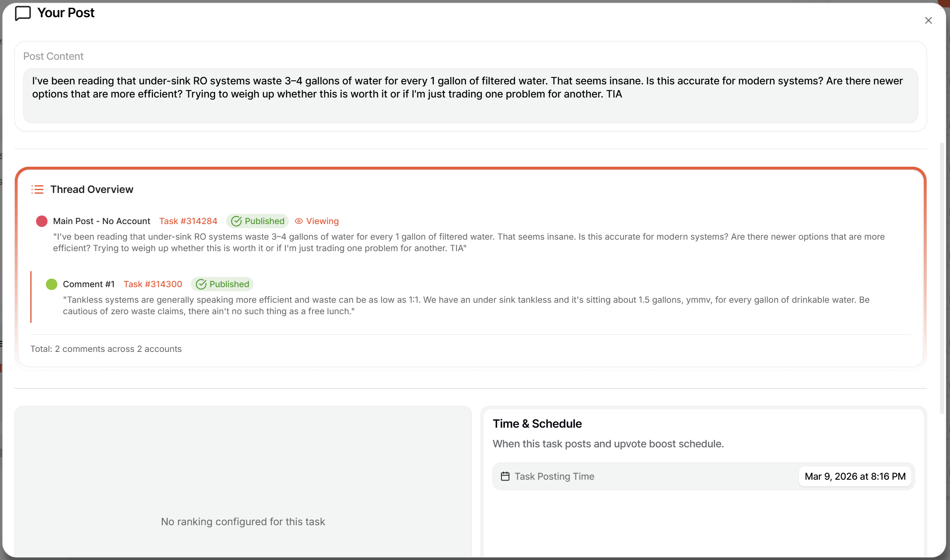Click the Main Post Published badge
Viewport: 950px width, 560px height.
(257, 221)
